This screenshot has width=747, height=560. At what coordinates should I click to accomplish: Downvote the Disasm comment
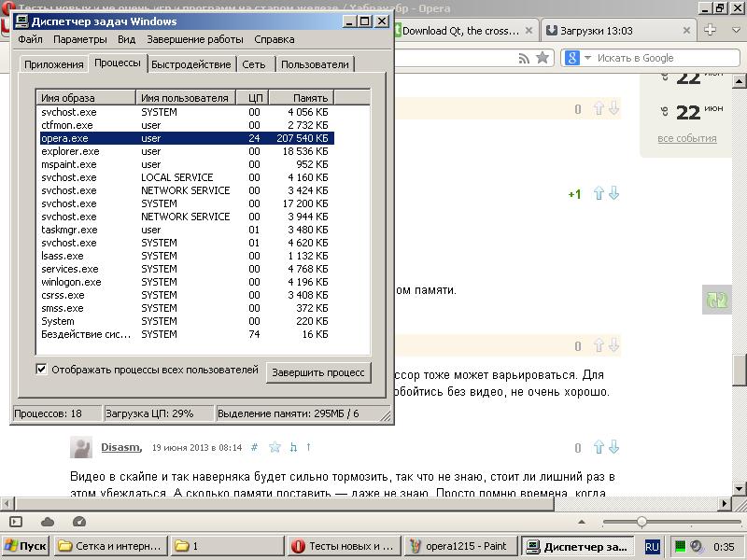(x=614, y=447)
